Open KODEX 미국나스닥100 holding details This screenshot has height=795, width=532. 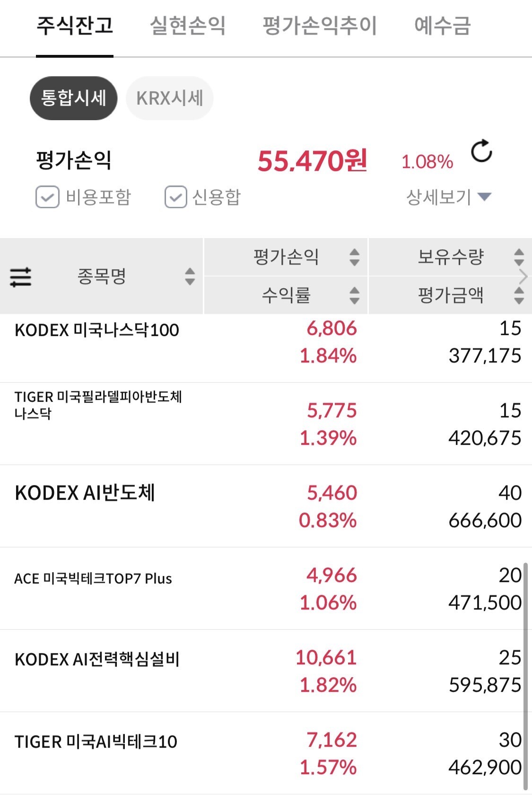click(x=97, y=330)
